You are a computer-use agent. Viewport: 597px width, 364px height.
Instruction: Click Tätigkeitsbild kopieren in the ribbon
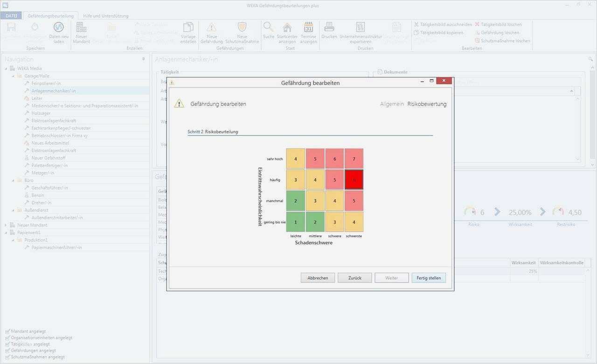(x=438, y=33)
